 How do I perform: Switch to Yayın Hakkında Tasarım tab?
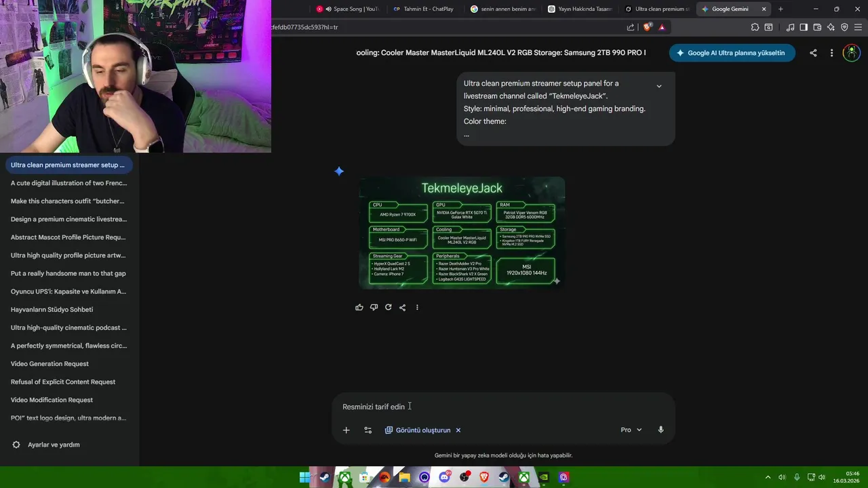click(x=580, y=9)
